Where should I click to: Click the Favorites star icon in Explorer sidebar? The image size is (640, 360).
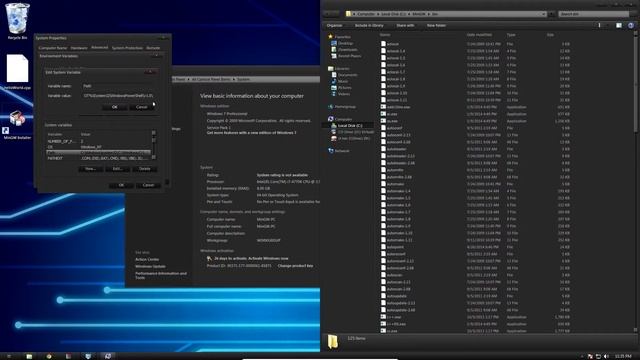click(331, 37)
